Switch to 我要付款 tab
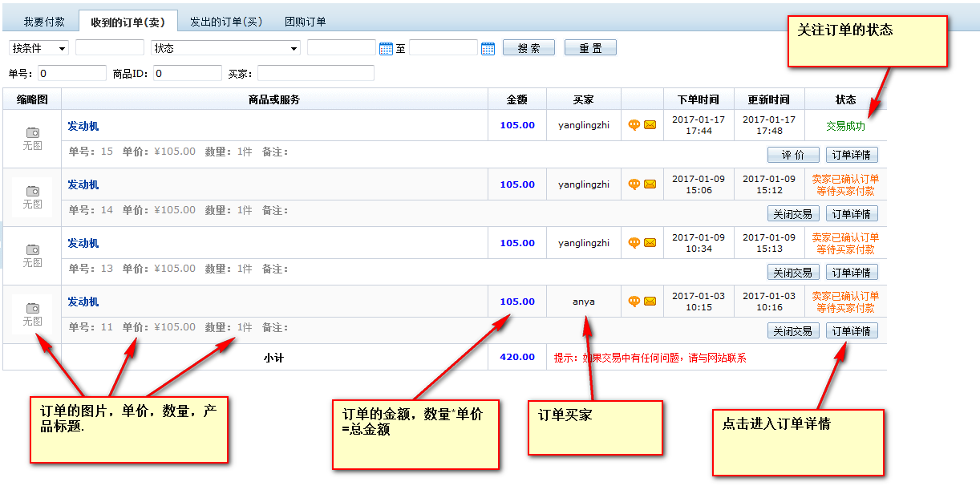This screenshot has width=980, height=490. 44,22
